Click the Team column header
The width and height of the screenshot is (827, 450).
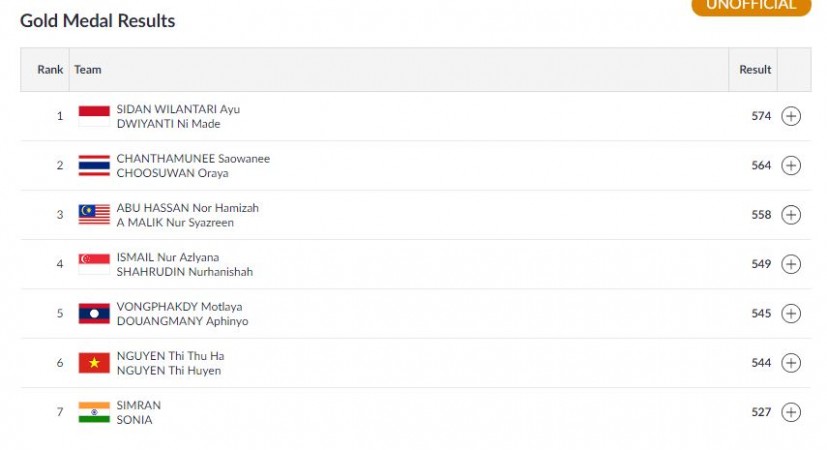point(88,70)
